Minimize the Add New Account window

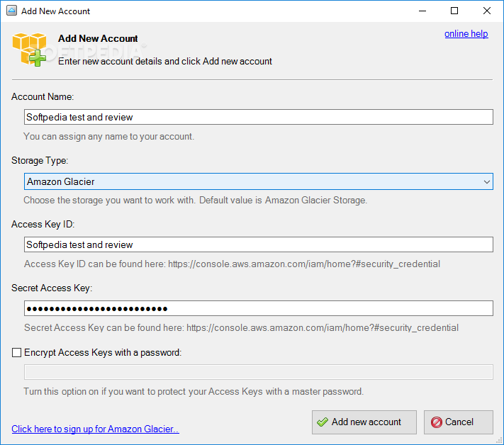point(422,11)
